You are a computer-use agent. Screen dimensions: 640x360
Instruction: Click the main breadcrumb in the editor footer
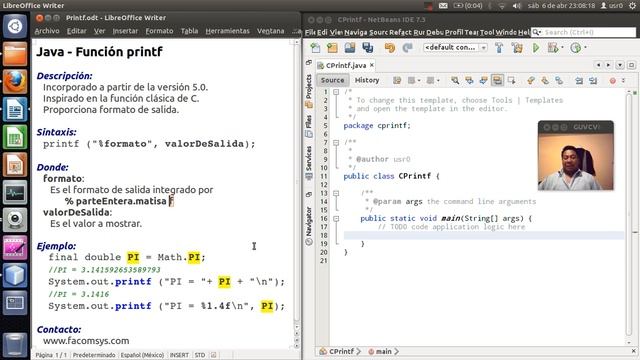point(383,351)
